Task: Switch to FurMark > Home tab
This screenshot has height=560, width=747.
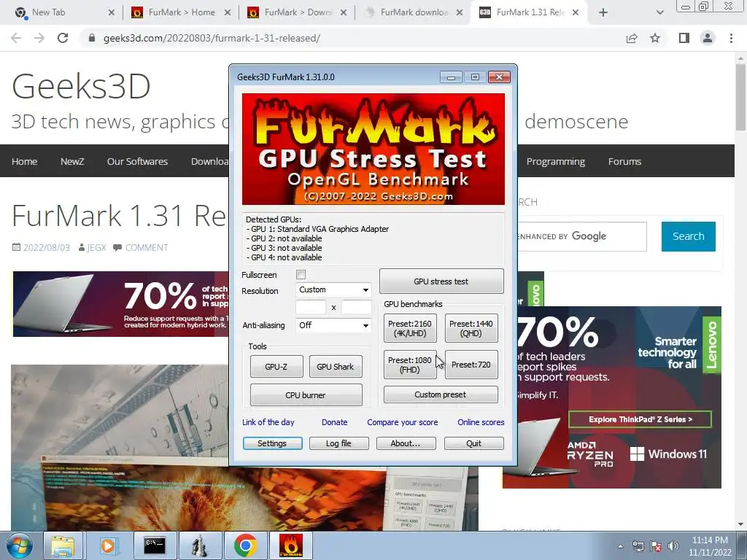Action: point(181,12)
